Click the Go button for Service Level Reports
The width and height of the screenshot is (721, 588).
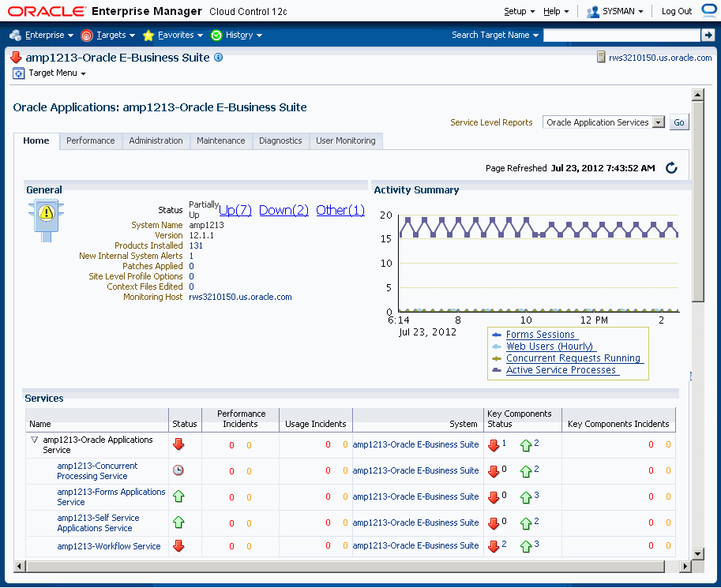[x=679, y=122]
